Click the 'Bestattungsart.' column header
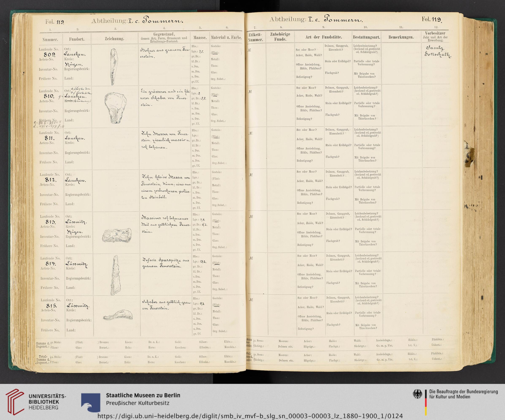Image resolution: width=505 pixels, height=420 pixels. [367, 37]
